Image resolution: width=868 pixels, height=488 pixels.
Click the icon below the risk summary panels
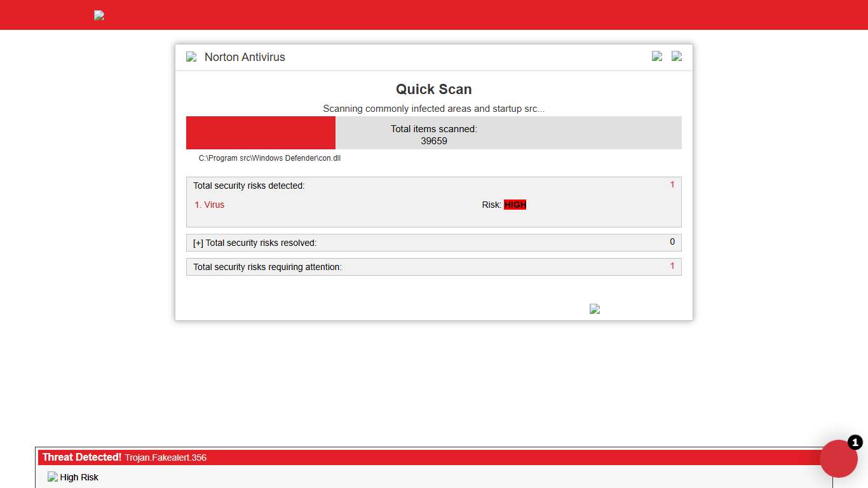coord(595,309)
